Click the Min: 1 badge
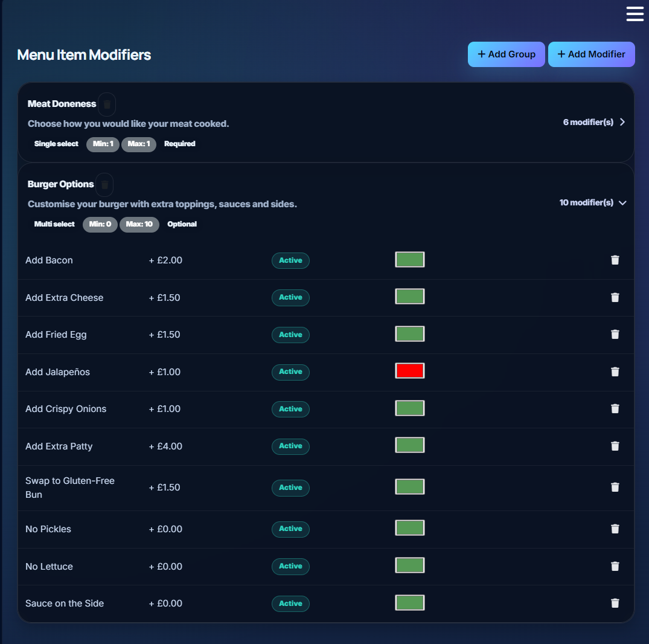This screenshot has width=649, height=644. tap(103, 144)
